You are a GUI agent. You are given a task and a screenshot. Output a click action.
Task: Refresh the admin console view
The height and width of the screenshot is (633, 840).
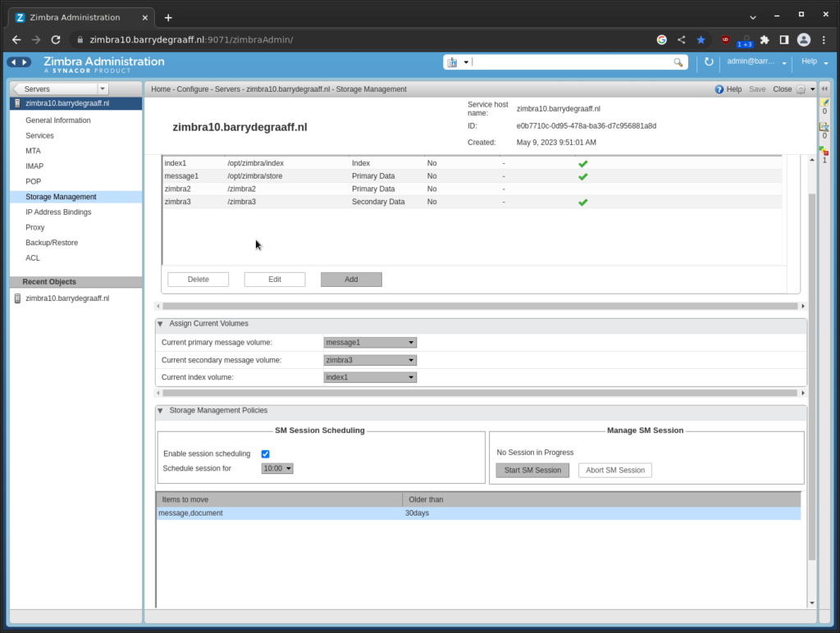(x=709, y=61)
